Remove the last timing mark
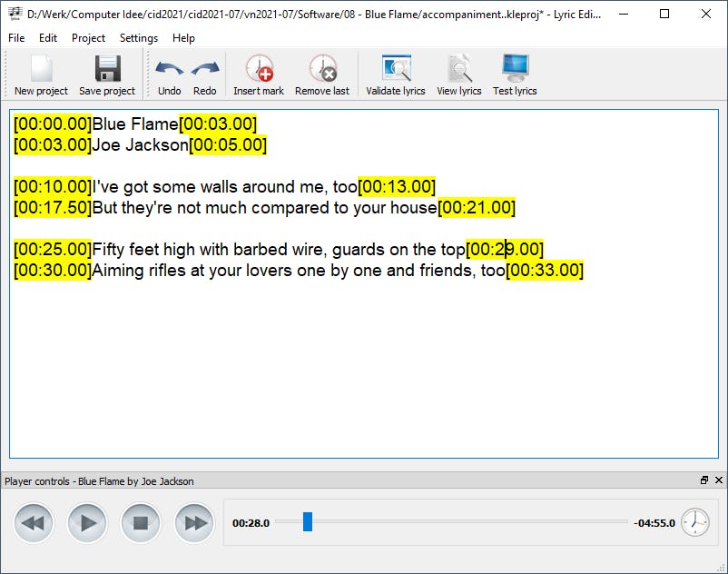 (322, 74)
